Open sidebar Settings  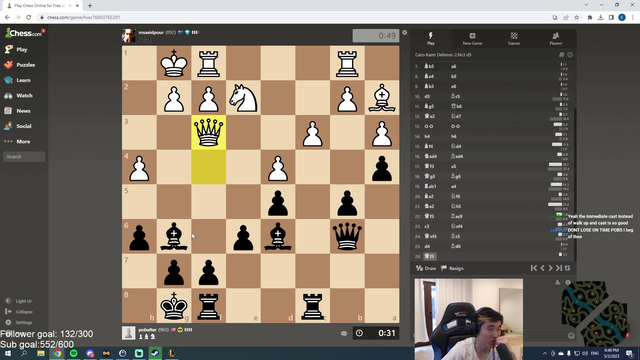click(19, 322)
